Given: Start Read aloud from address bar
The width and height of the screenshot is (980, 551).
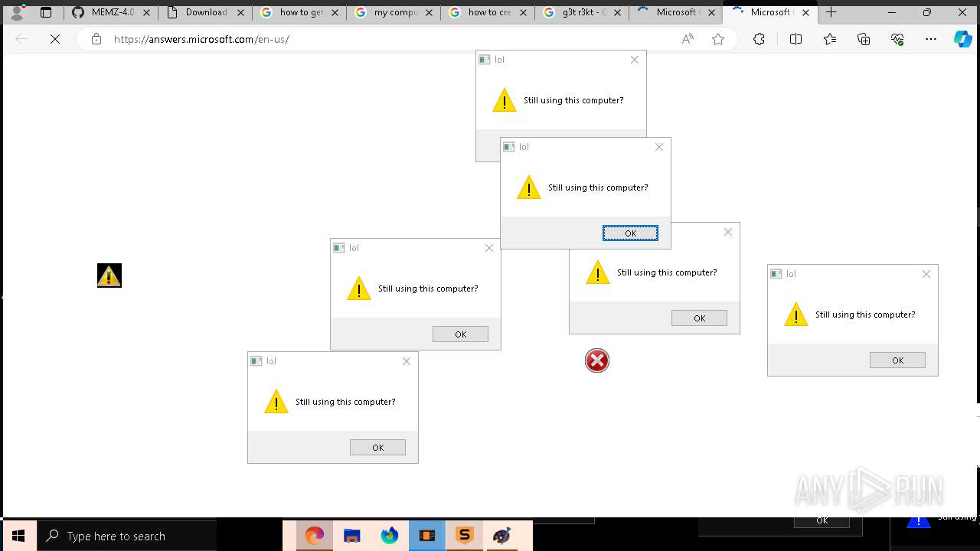Looking at the screenshot, I should click(x=688, y=39).
